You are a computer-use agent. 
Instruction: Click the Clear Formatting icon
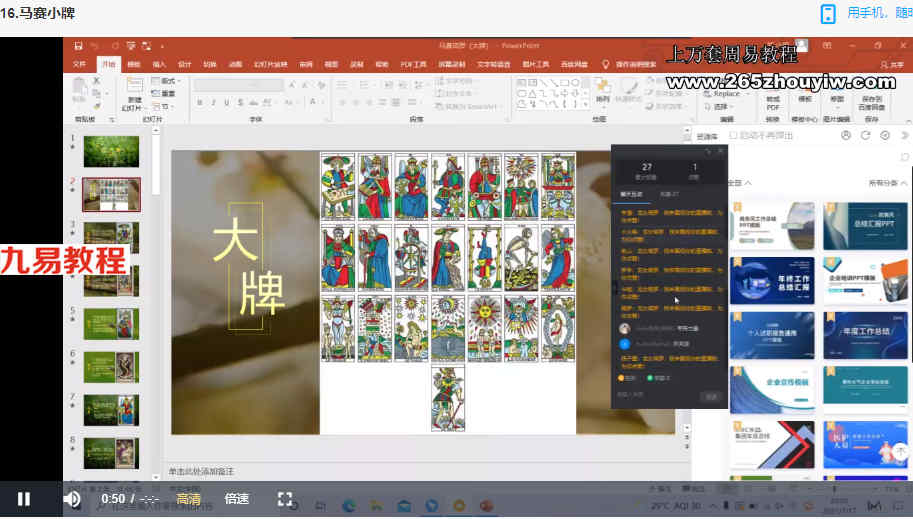point(321,85)
